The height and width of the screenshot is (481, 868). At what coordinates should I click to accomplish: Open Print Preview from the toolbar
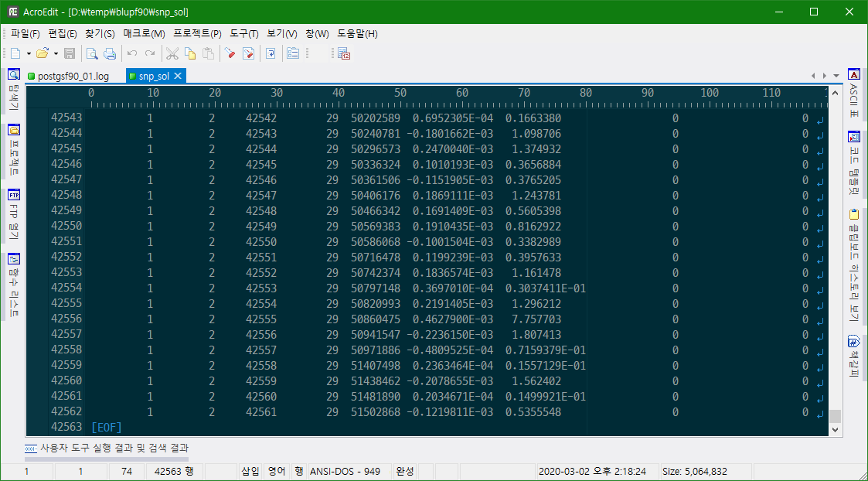pos(92,54)
